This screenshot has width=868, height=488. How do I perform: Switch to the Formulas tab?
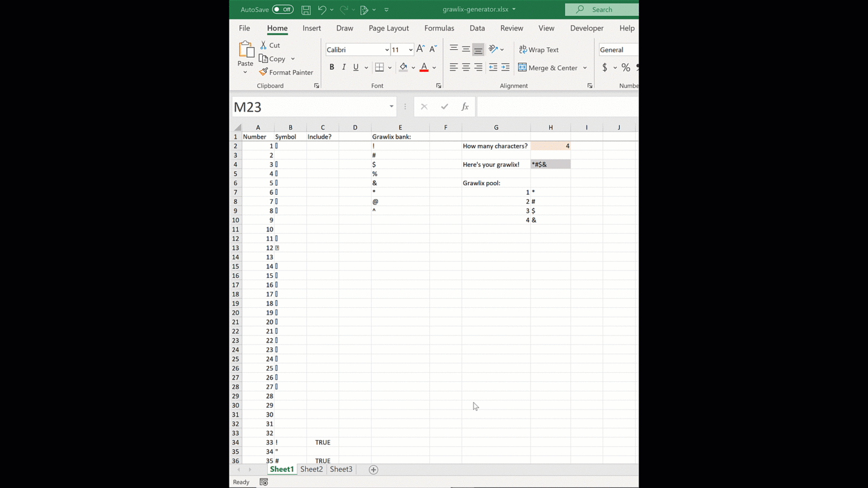coord(439,28)
